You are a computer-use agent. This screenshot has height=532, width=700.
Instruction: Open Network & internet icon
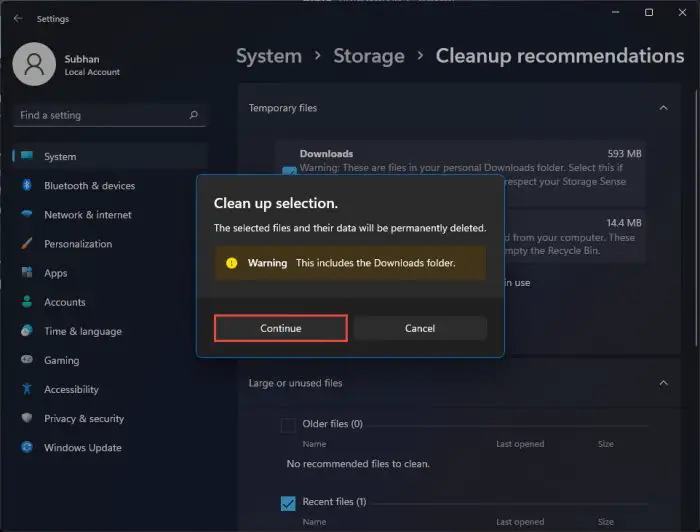[x=27, y=214]
